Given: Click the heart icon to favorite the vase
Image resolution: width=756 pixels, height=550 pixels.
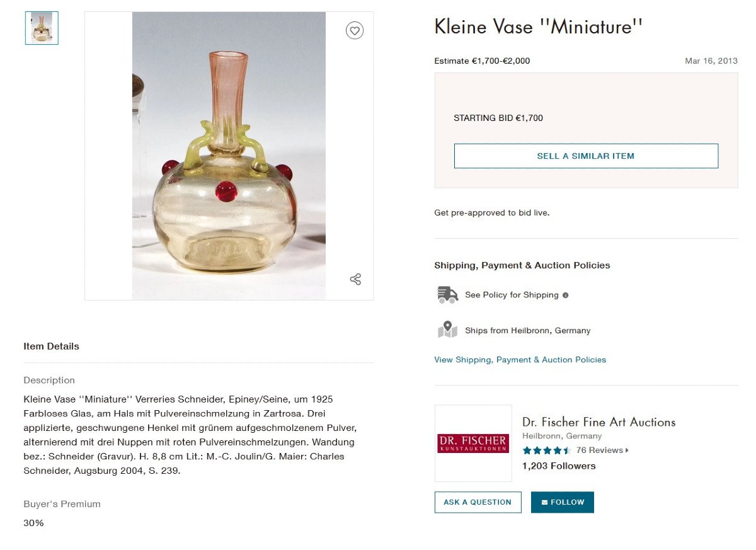Looking at the screenshot, I should coord(355,30).
